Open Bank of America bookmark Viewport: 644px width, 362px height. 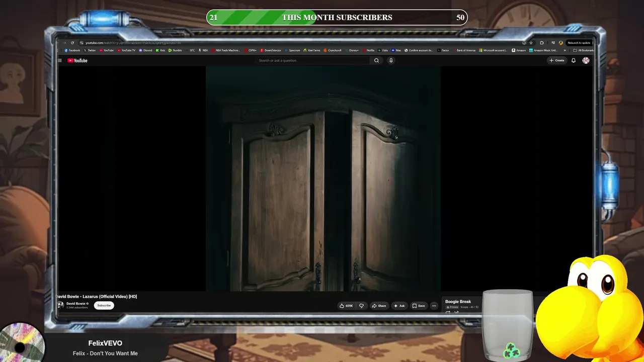coord(463,50)
